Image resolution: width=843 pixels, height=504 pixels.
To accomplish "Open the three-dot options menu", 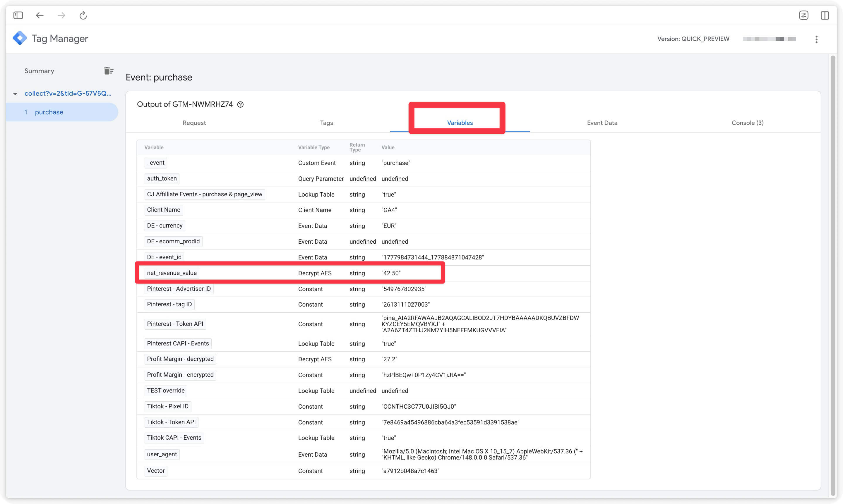I will pyautogui.click(x=816, y=39).
